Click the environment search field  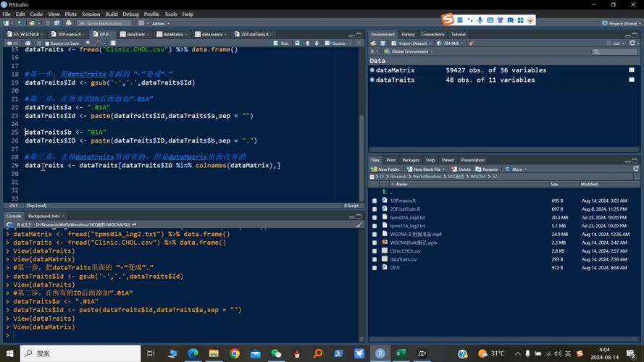click(616, 52)
